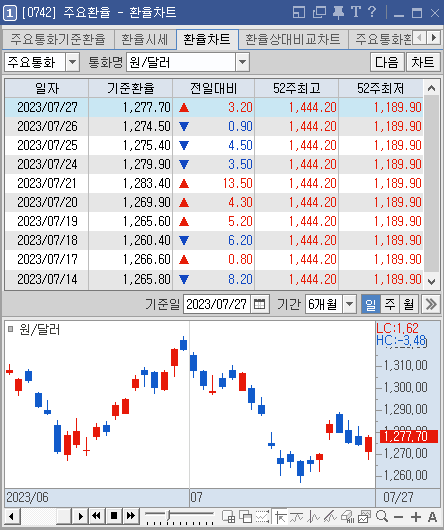Screen dimensions: 444x530
Task: Click the chart rewind double-left arrow
Action: (x=96, y=516)
